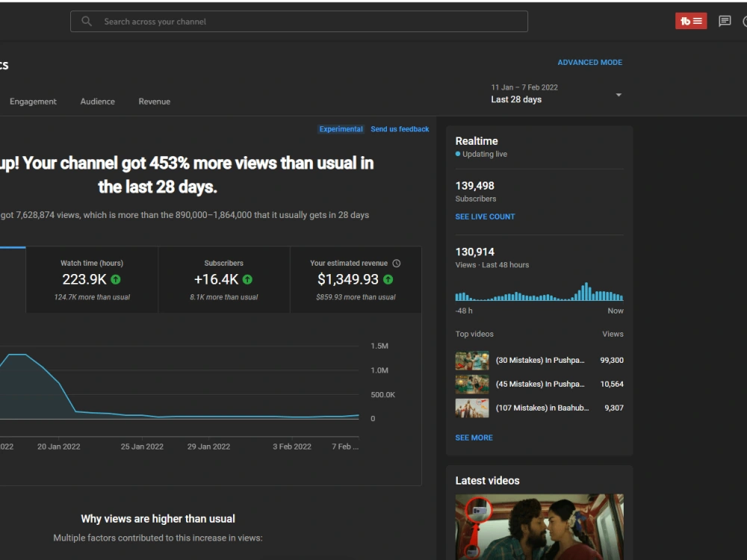Select the Subscribers metric card

click(x=224, y=280)
